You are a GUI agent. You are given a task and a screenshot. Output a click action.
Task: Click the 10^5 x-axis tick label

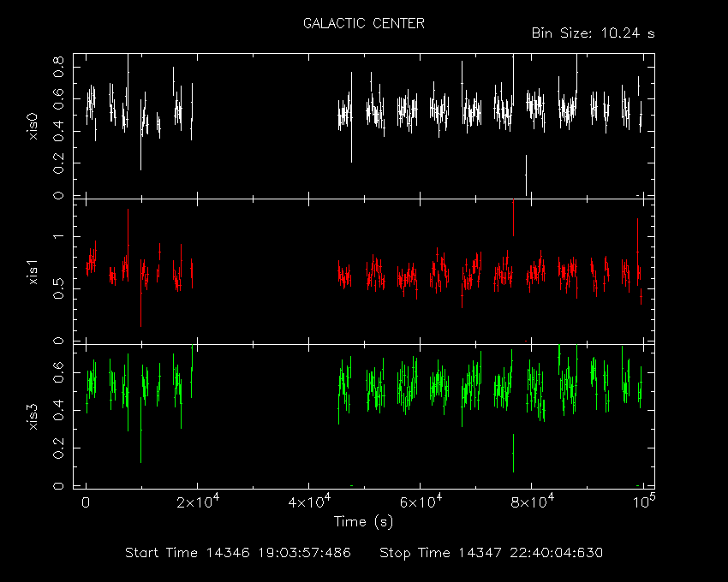(x=642, y=502)
